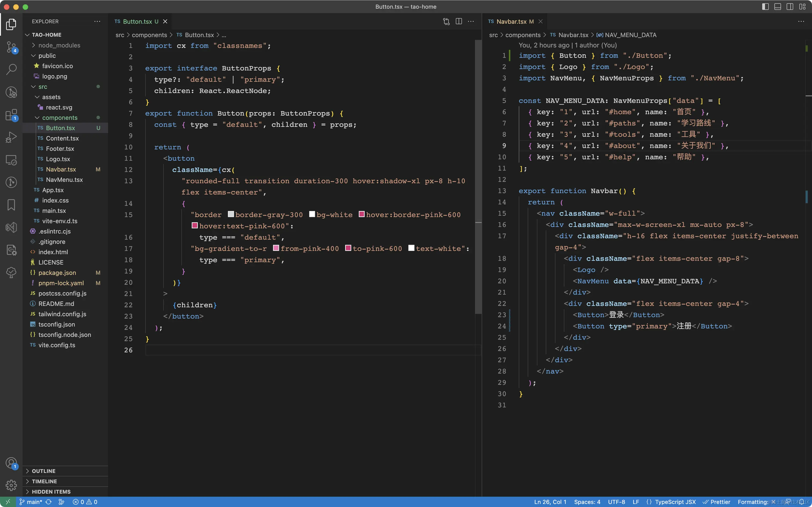Click the open changes compare icon

point(446,21)
